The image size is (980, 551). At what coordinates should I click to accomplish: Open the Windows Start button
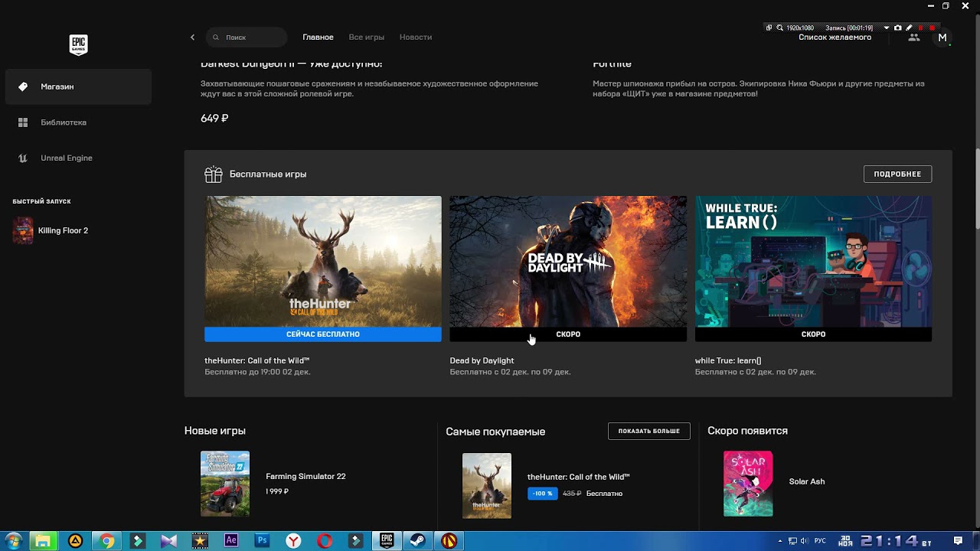point(13,541)
